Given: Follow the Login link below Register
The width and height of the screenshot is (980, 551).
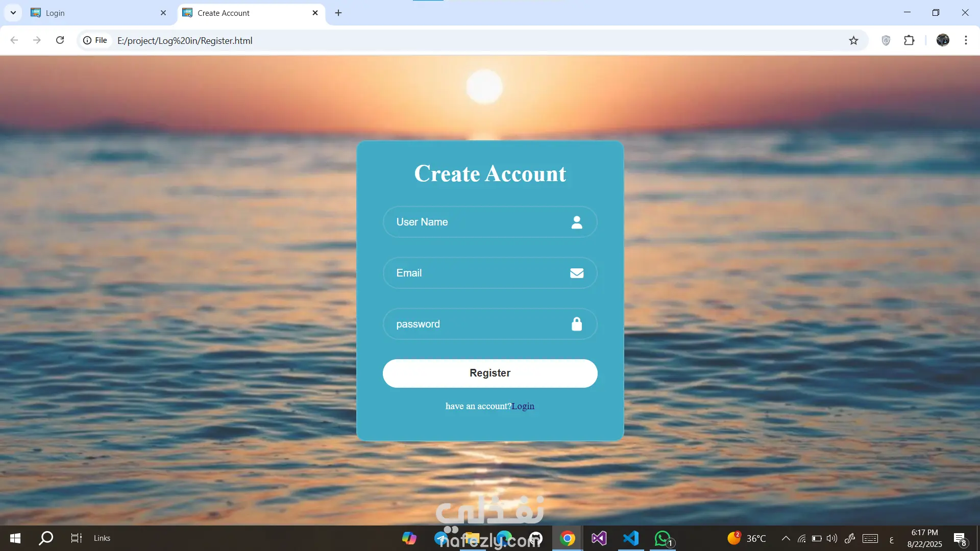Looking at the screenshot, I should [523, 406].
